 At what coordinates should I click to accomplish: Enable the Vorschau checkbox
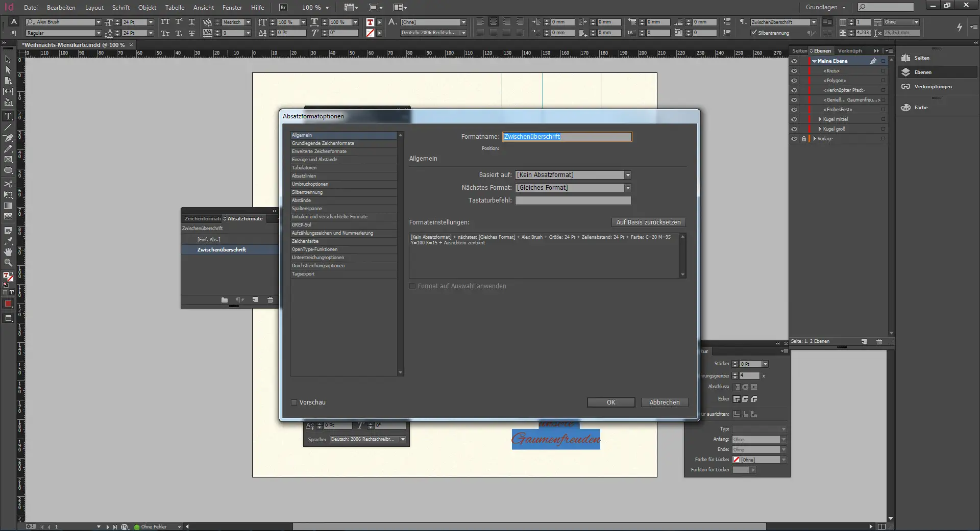coord(294,402)
